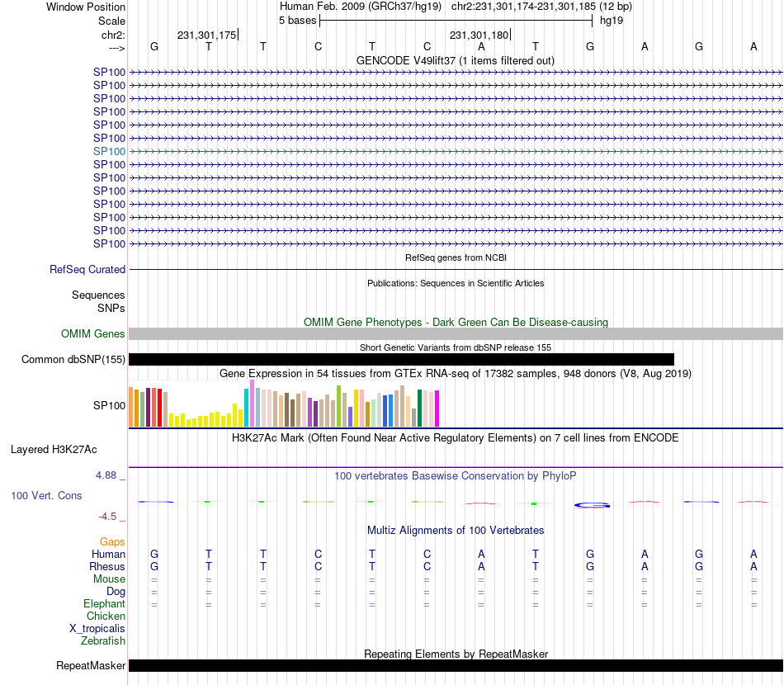This screenshot has height=685, width=784.
Task: Click the Sequences track label
Action: 98,295
